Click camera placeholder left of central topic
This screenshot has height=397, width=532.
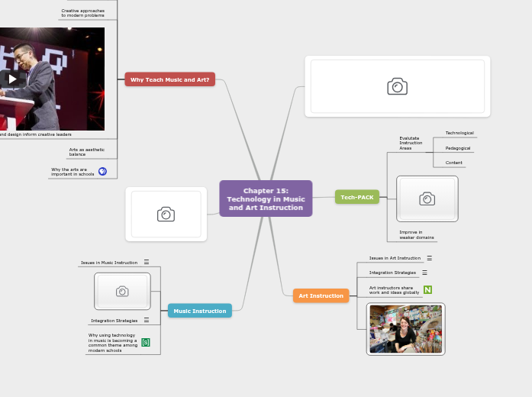click(x=166, y=215)
